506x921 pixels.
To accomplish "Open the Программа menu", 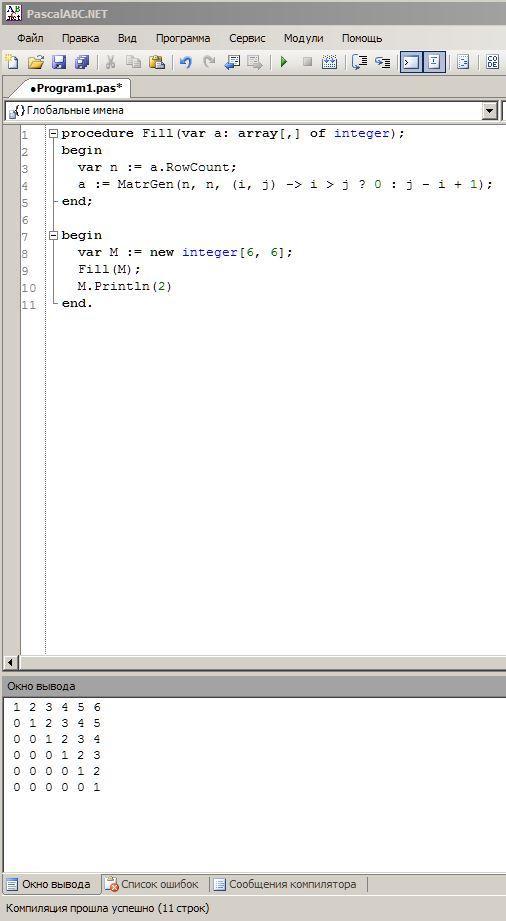I will click(183, 38).
